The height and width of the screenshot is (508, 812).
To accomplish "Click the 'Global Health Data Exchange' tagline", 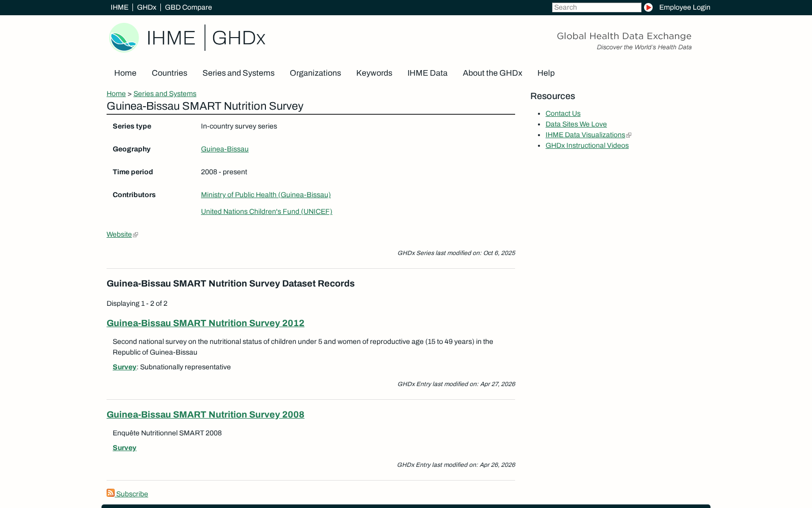I will point(624,36).
